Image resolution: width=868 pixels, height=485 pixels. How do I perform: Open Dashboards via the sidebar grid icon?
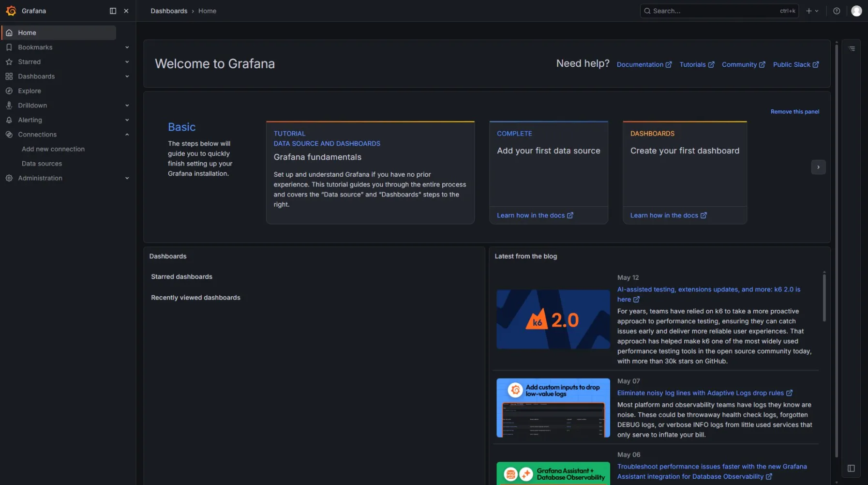click(x=9, y=76)
